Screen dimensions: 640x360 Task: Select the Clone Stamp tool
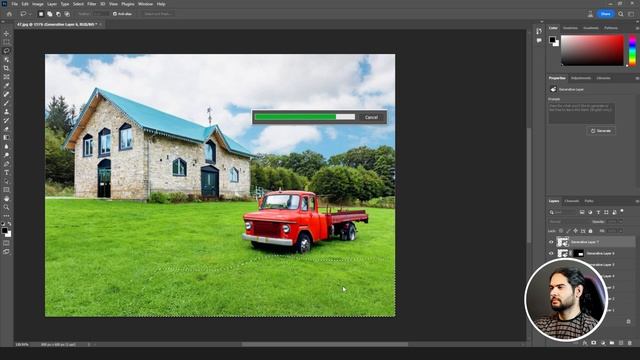[6, 111]
